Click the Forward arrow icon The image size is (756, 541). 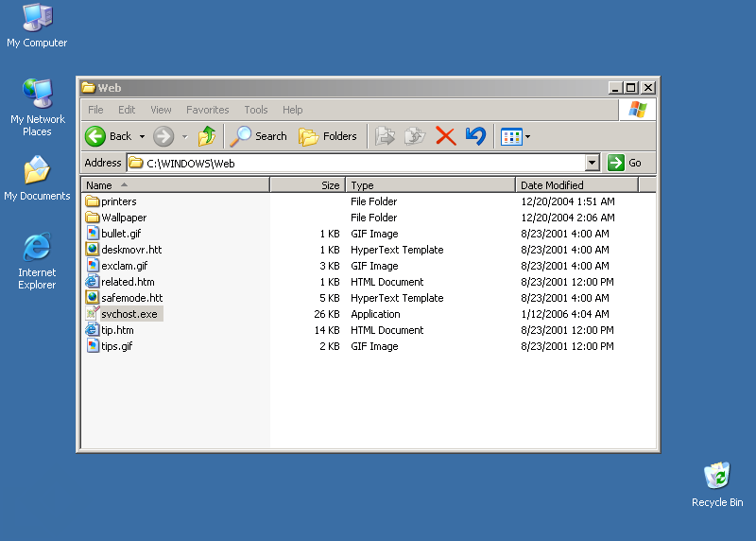(163, 136)
